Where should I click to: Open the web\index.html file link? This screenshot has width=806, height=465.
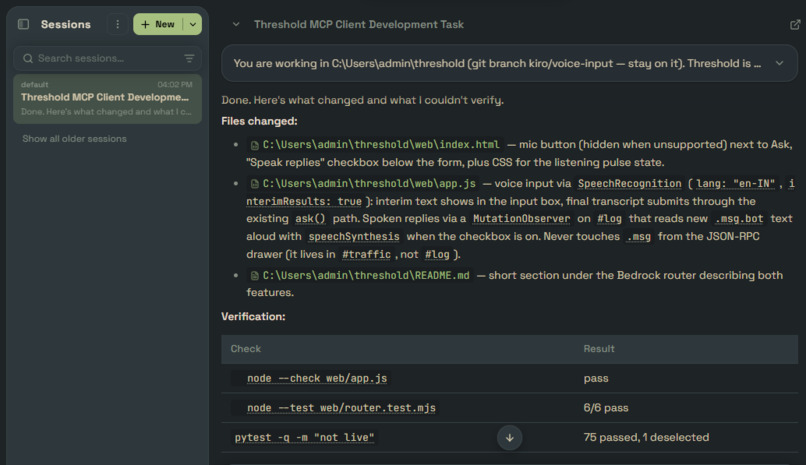[381, 145]
